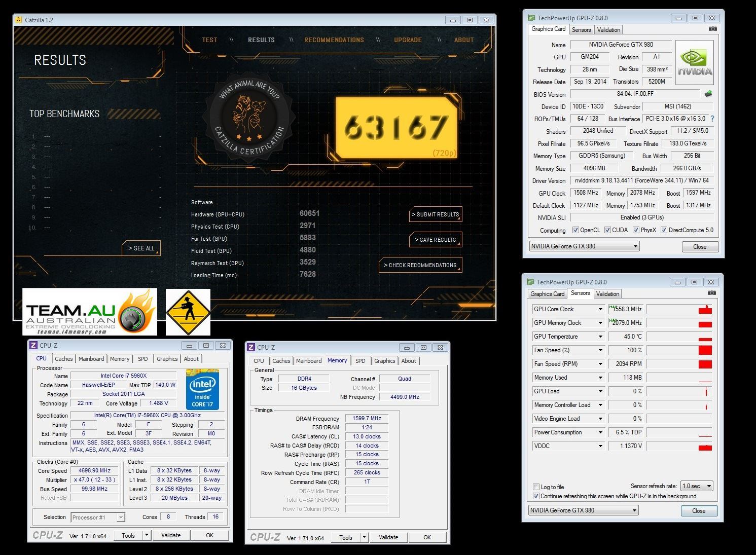Switch to the Sensors tab in top GPU-Z
756x555 pixels.
coord(581,30)
